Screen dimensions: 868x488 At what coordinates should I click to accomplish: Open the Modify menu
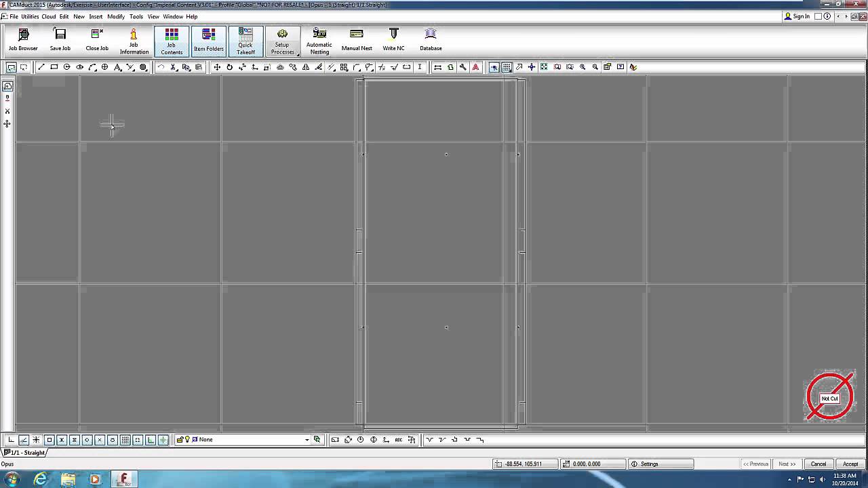pyautogui.click(x=116, y=16)
